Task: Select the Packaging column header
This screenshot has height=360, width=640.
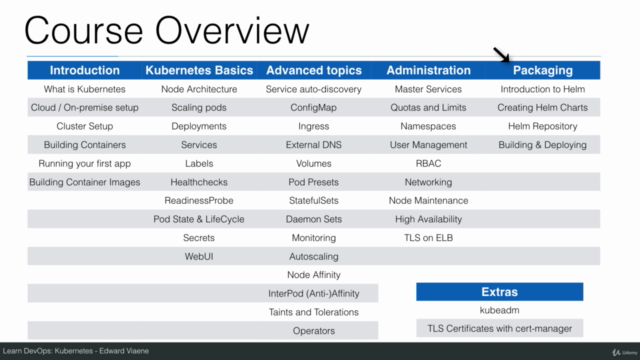Action: (x=543, y=70)
